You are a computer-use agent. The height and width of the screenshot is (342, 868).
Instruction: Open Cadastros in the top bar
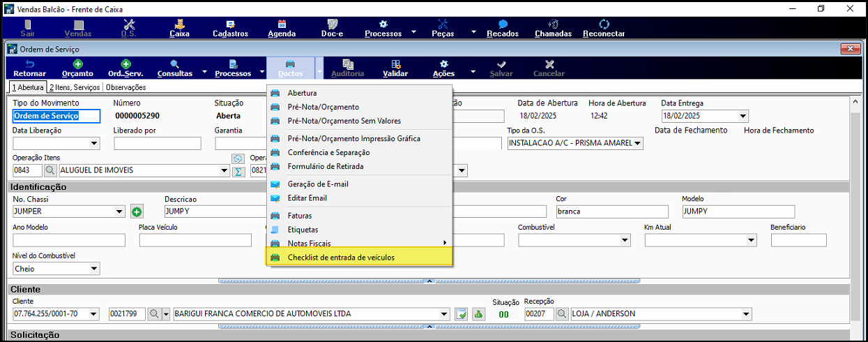point(230,29)
